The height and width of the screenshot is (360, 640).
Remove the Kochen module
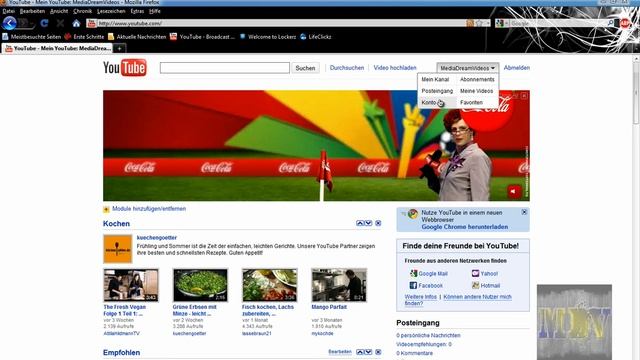pos(378,223)
